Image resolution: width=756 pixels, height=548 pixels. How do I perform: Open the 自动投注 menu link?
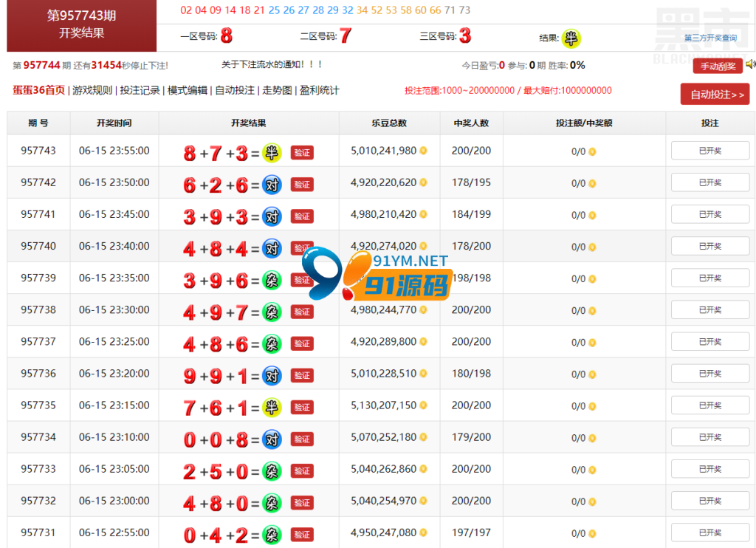pos(235,90)
